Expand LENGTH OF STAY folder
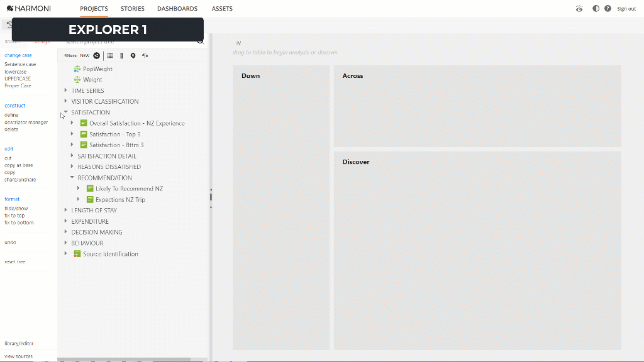This screenshot has width=644, height=362. 65,210
